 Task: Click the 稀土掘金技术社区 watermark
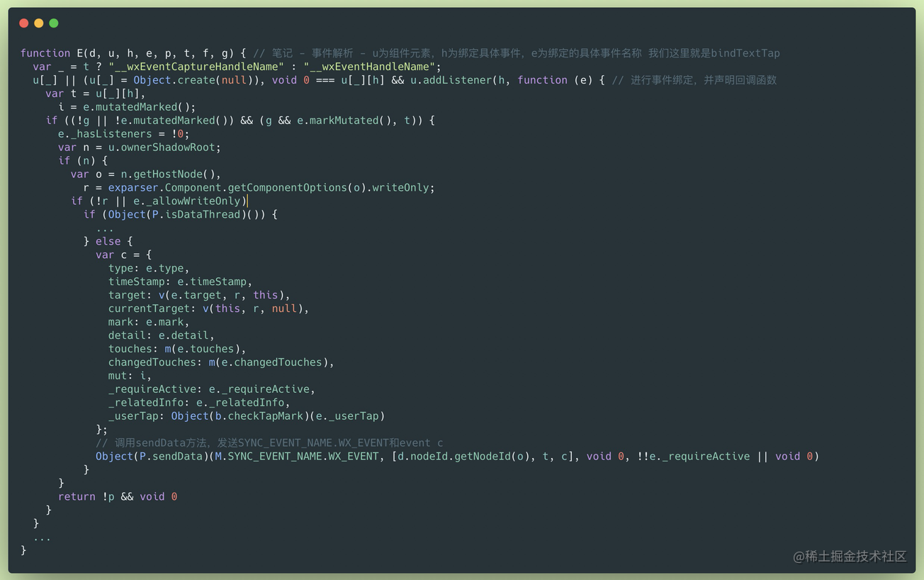pos(850,557)
